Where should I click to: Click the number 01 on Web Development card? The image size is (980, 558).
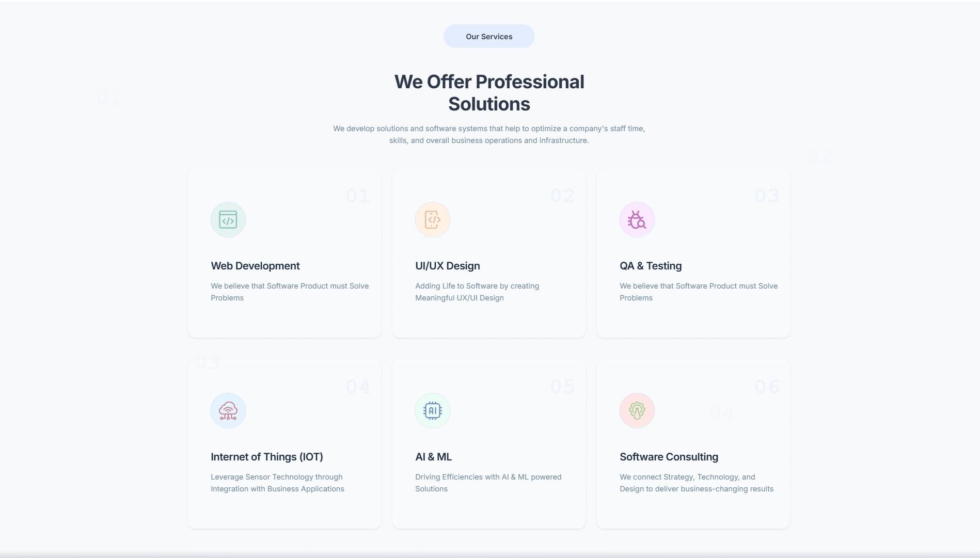[x=358, y=196]
